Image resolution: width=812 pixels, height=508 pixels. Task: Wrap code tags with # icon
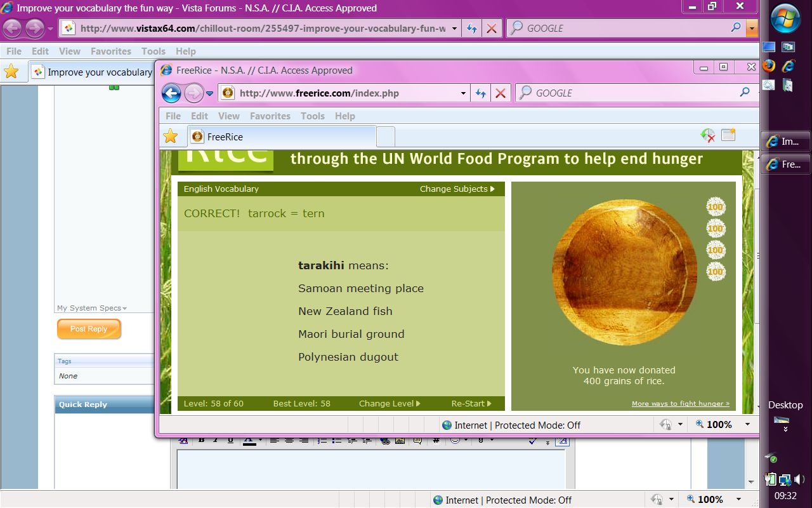tap(436, 439)
